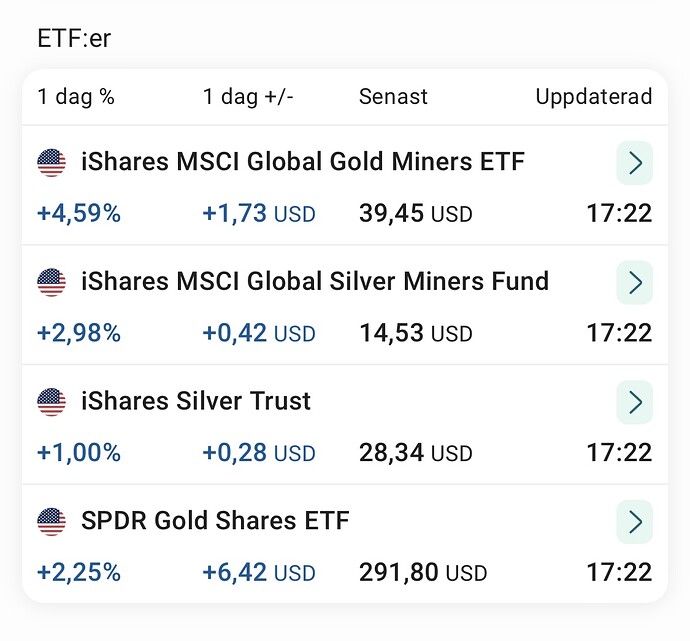The width and height of the screenshot is (690, 641).
Task: Click US flag beside SPDR Gold Shares
Action: (51, 522)
